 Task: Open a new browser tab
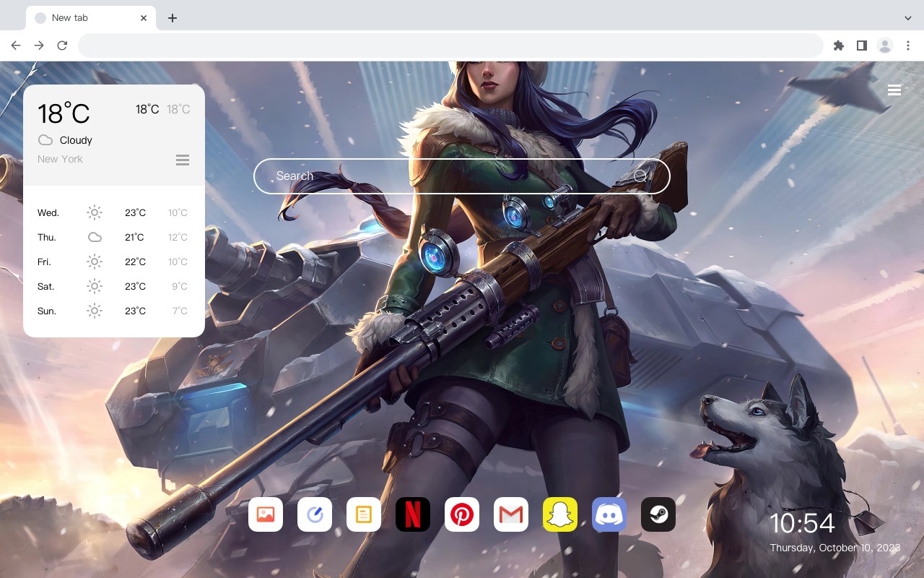point(172,18)
